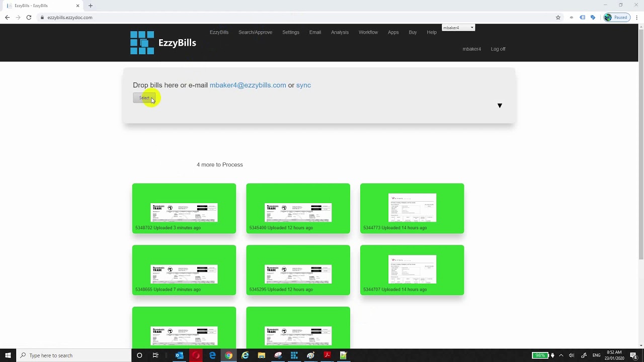This screenshot has height=362, width=644.
Task: Open the EzzyBills menu item
Action: pyautogui.click(x=219, y=32)
